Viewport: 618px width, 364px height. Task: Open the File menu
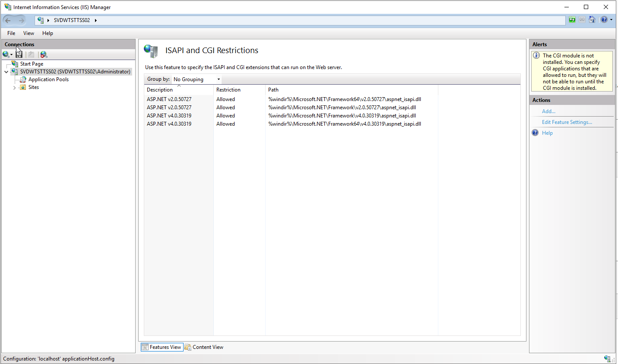pos(11,33)
